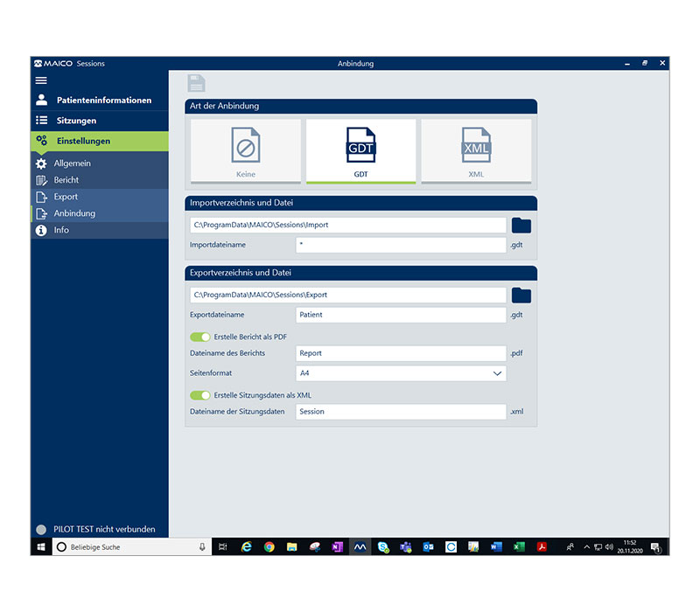Click the Exportdateiname input field
This screenshot has width=700, height=612.
click(401, 314)
